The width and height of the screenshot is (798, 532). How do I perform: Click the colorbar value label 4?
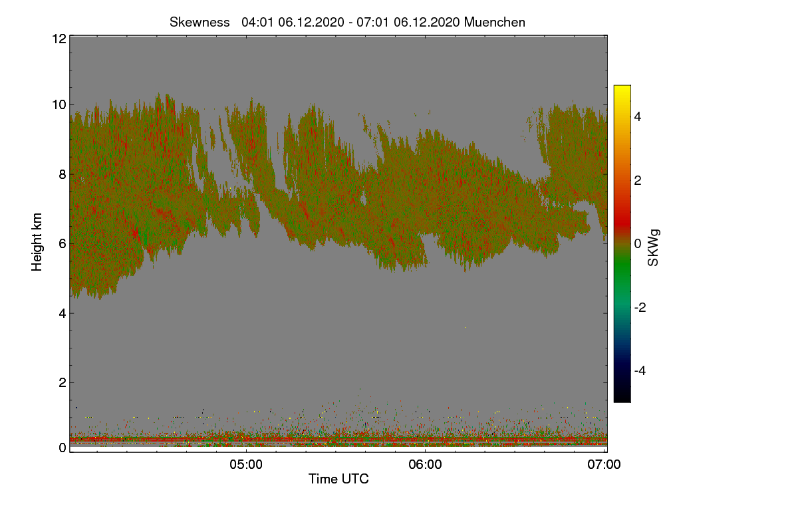(x=639, y=116)
